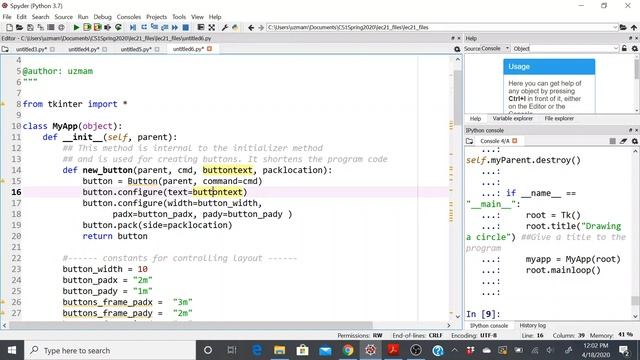This screenshot has width=640, height=360.
Task: Click the Windows Start button
Action: (x=12, y=350)
